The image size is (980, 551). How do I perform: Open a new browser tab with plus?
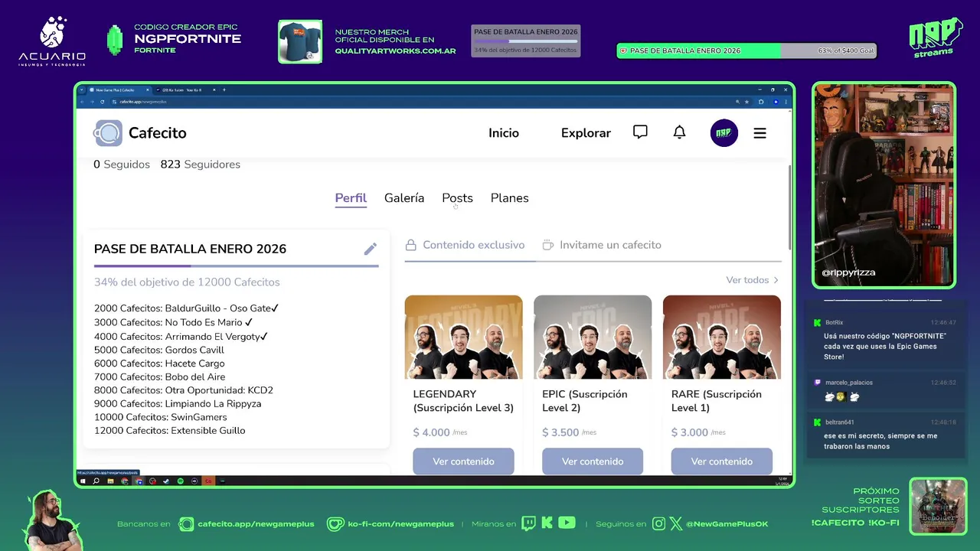click(x=224, y=90)
